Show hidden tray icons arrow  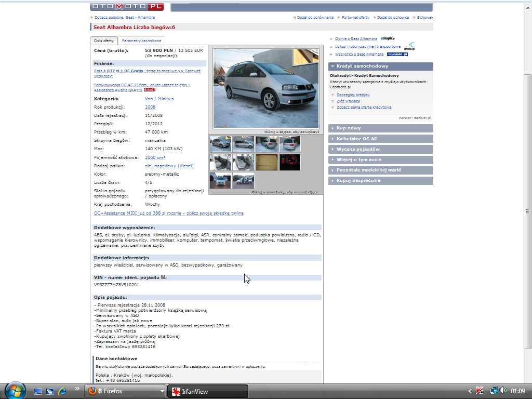point(470,392)
